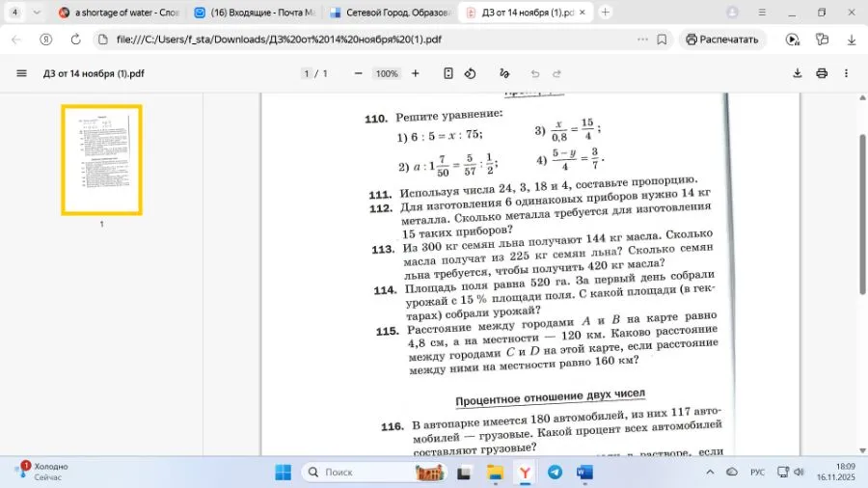868x488 pixels.
Task: Open the clock showing 18:09
Action: (x=836, y=472)
